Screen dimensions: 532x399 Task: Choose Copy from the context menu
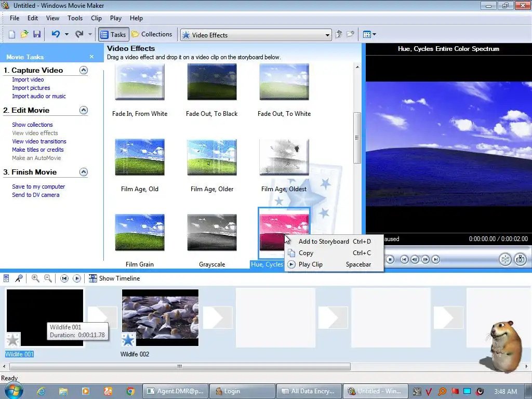point(334,253)
